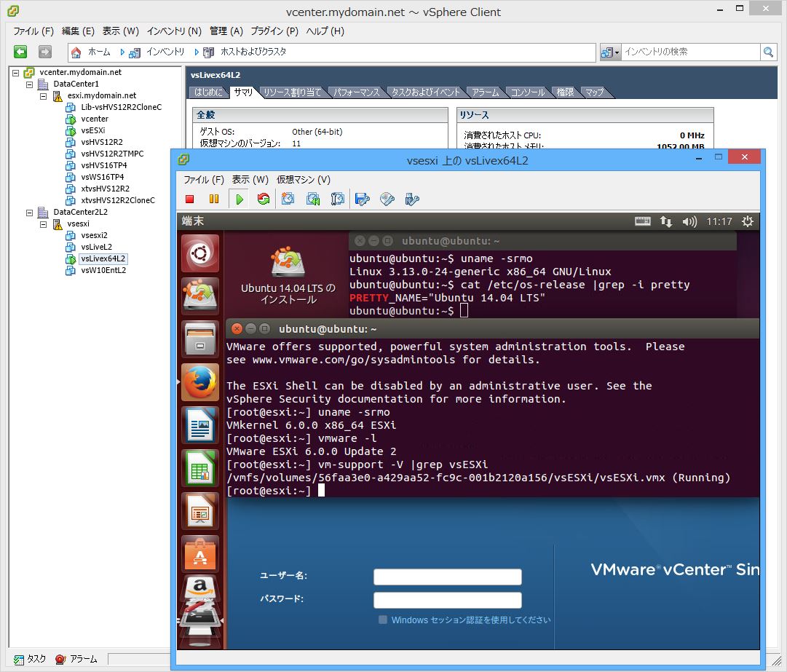Click the floppy drive connection icon
Viewport: 787px width, 672px height.
[x=362, y=199]
